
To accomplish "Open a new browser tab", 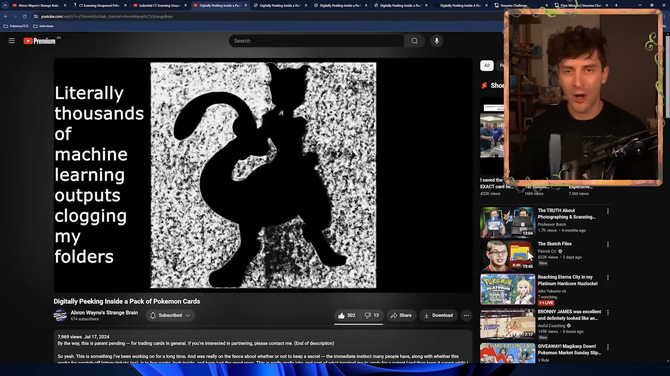I will 616,5.
